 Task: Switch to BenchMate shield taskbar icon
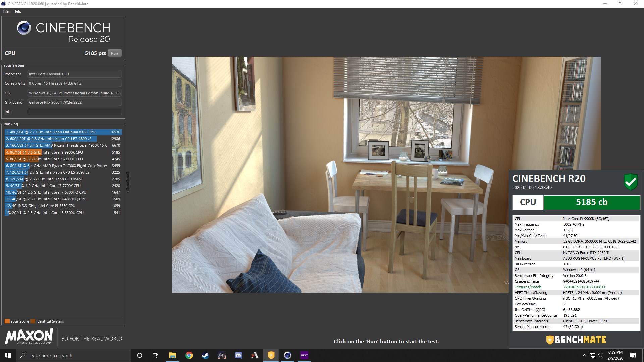click(271, 355)
